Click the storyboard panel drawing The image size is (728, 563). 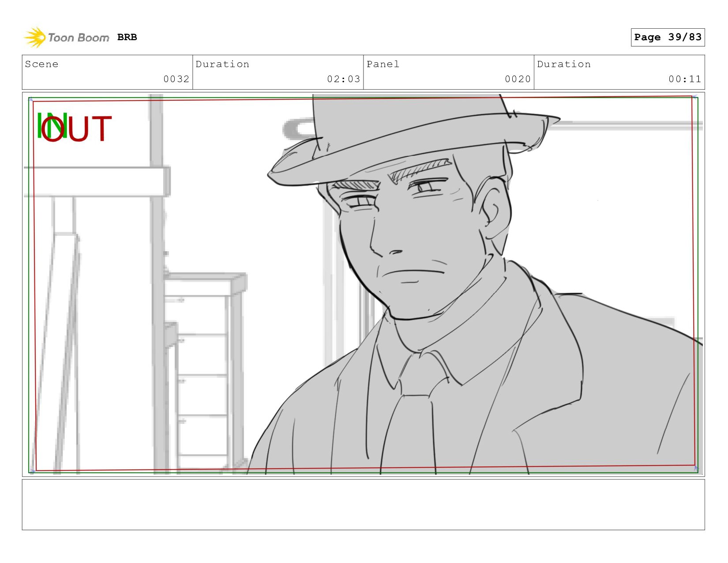(x=364, y=284)
